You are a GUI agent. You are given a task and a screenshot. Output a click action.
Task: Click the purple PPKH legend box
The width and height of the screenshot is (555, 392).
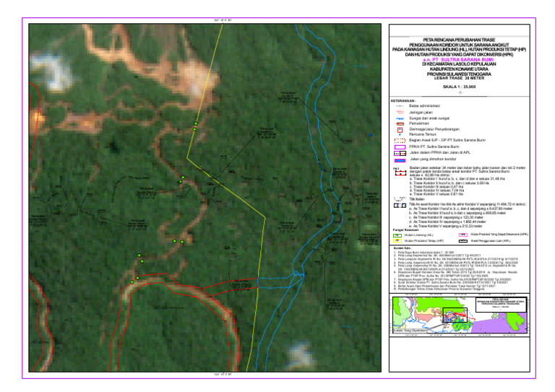pos(400,147)
